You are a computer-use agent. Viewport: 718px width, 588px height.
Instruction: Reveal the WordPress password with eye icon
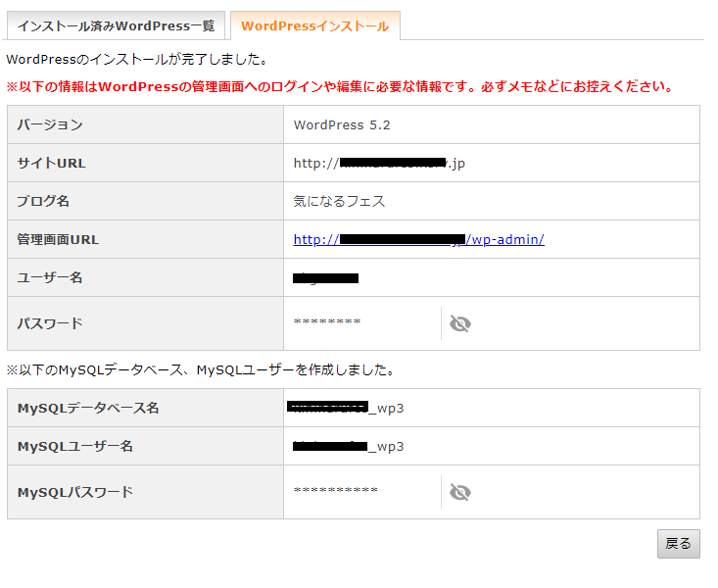[459, 323]
